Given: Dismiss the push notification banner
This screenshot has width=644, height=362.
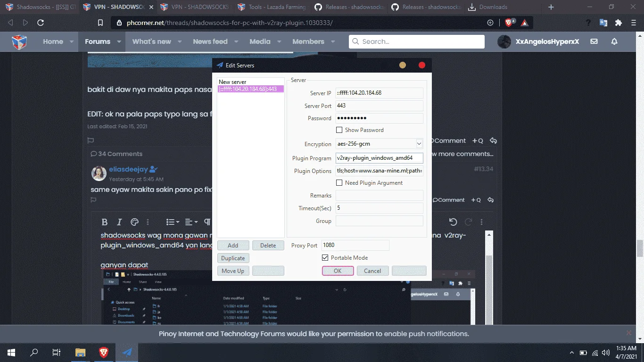Looking at the screenshot, I should coord(628,333).
